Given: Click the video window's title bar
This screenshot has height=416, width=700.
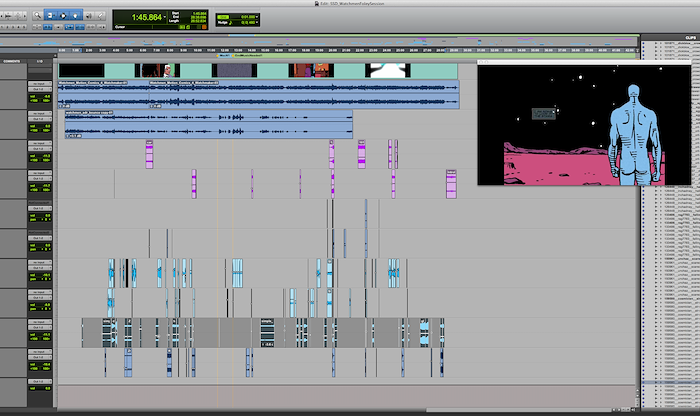Looking at the screenshot, I should [584, 62].
